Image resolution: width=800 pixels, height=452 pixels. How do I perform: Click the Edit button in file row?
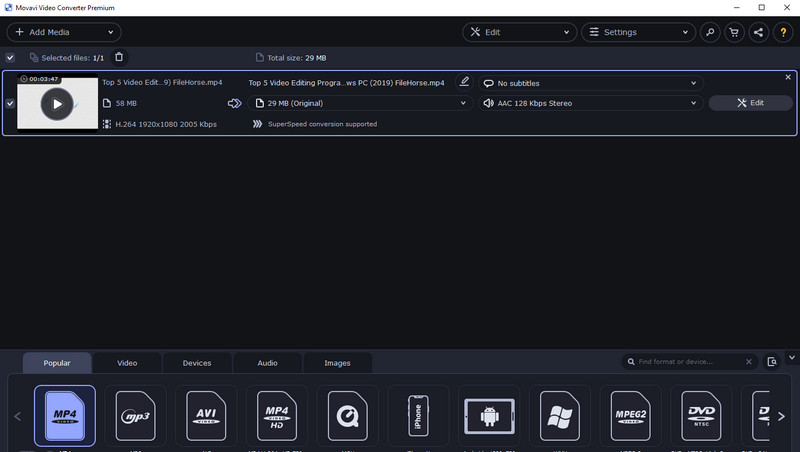(751, 103)
